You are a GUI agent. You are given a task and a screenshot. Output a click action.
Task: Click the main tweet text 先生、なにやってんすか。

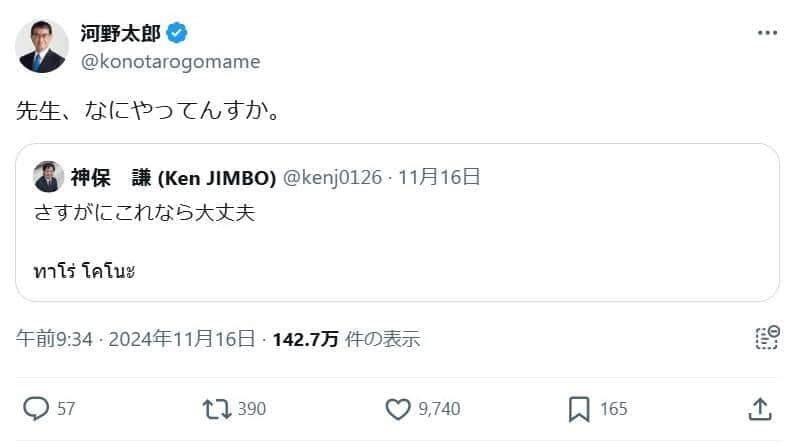[147, 110]
